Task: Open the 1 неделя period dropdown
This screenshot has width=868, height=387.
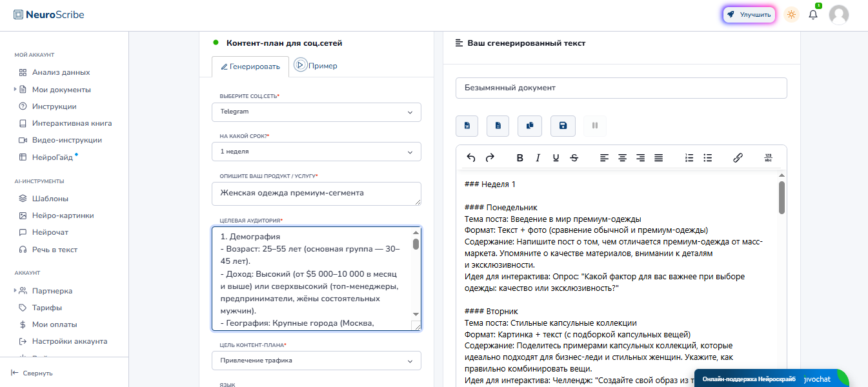Action: (x=316, y=152)
